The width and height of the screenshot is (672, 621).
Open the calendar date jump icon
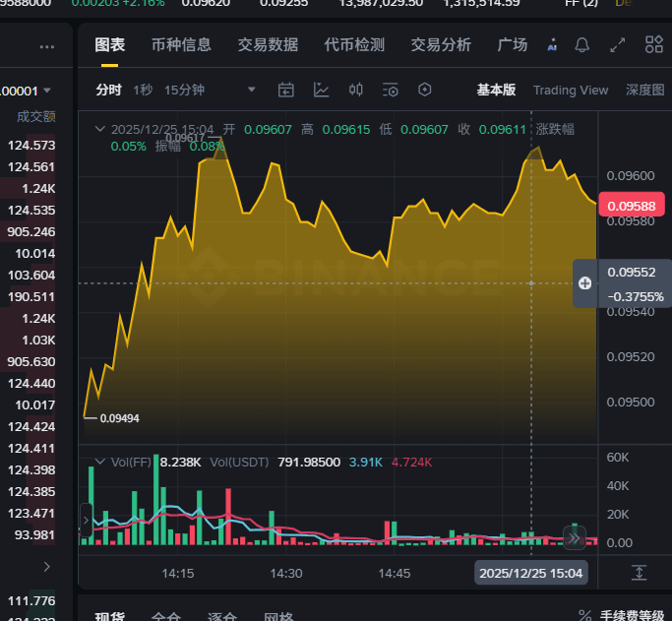point(286,90)
